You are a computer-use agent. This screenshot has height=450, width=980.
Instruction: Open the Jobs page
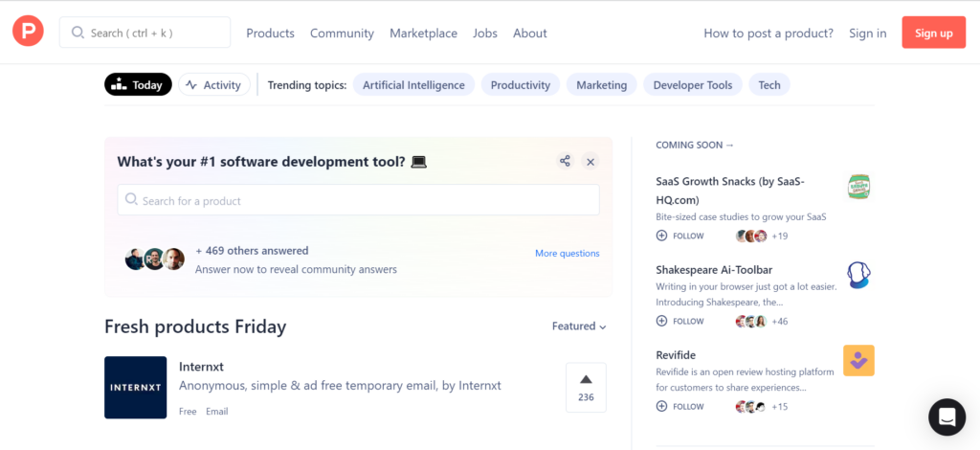click(x=485, y=34)
